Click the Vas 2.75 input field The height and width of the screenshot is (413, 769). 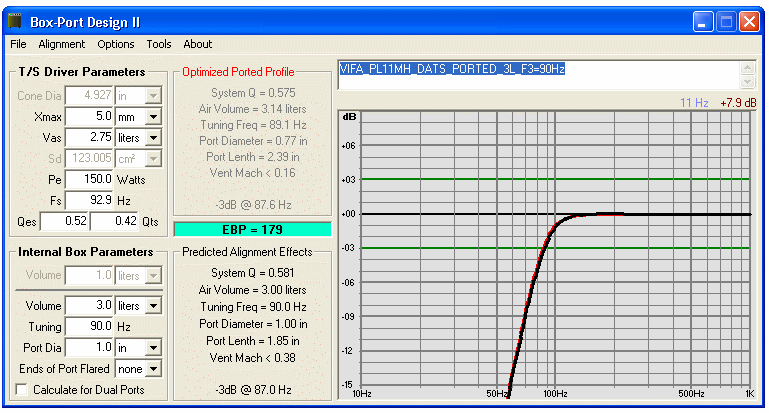(x=89, y=138)
